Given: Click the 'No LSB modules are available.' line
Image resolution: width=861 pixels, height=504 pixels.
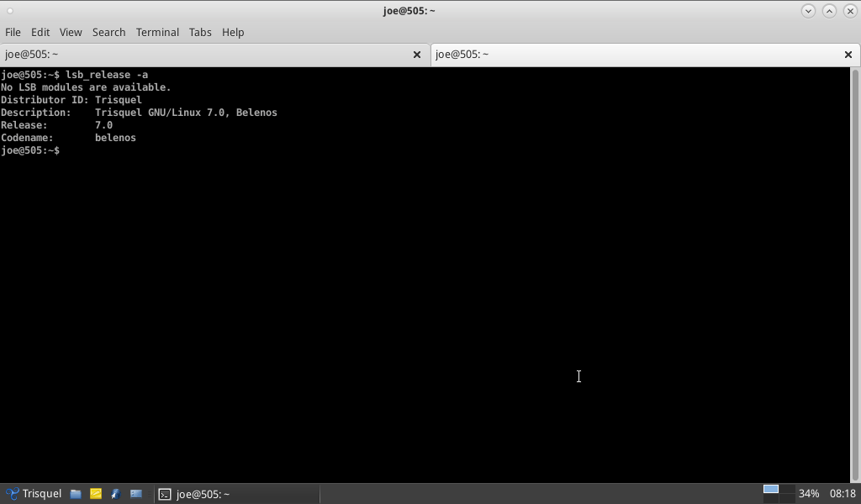Looking at the screenshot, I should (86, 87).
